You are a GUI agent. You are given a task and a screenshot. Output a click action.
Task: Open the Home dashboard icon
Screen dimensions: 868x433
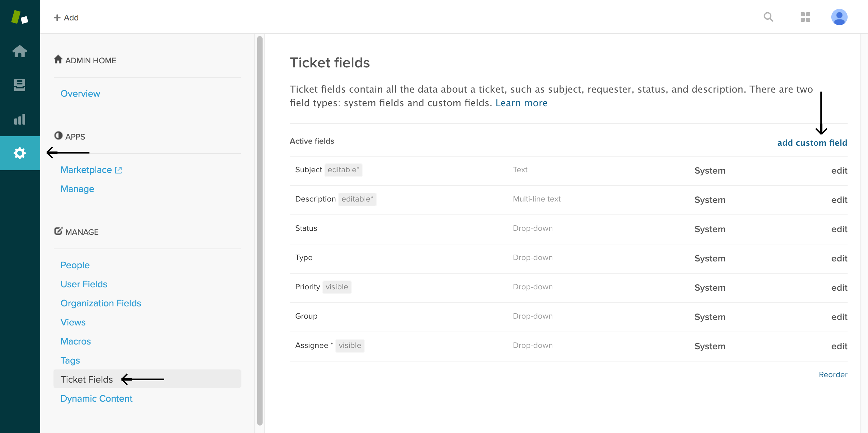tap(19, 51)
